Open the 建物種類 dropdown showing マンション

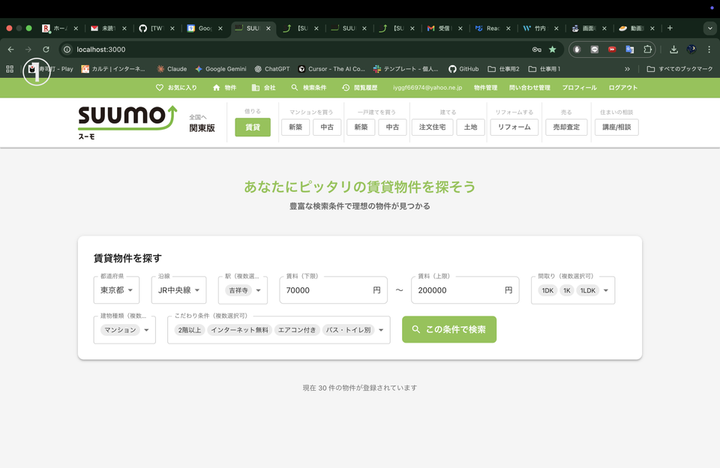pos(124,330)
